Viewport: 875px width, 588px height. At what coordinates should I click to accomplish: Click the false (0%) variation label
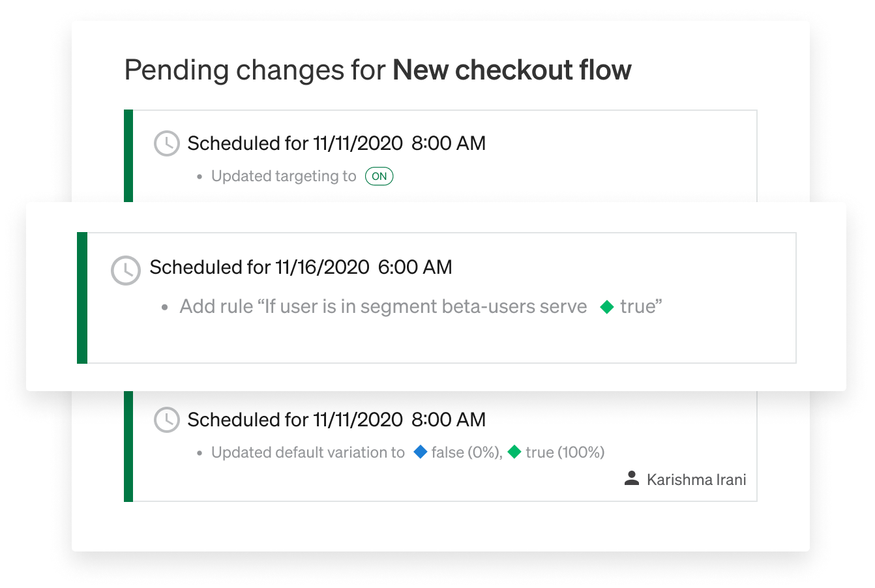click(x=467, y=452)
